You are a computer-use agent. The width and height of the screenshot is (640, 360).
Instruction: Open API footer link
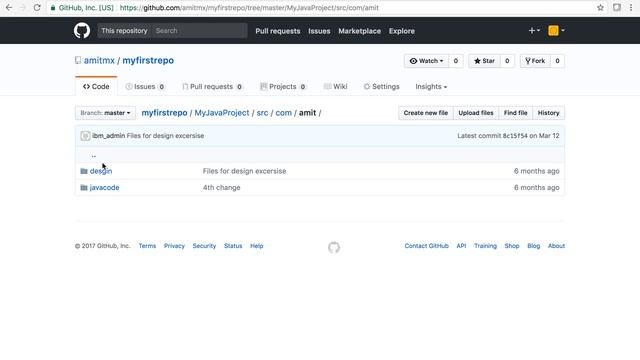461,246
